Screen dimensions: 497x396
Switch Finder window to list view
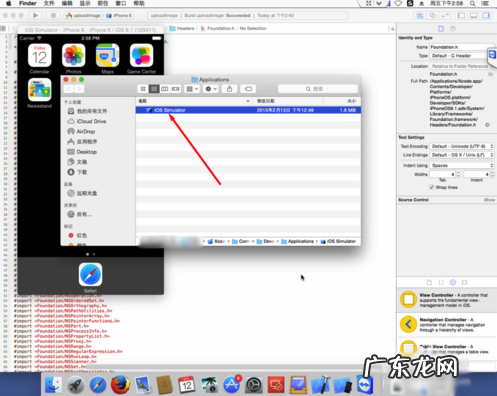click(x=154, y=89)
